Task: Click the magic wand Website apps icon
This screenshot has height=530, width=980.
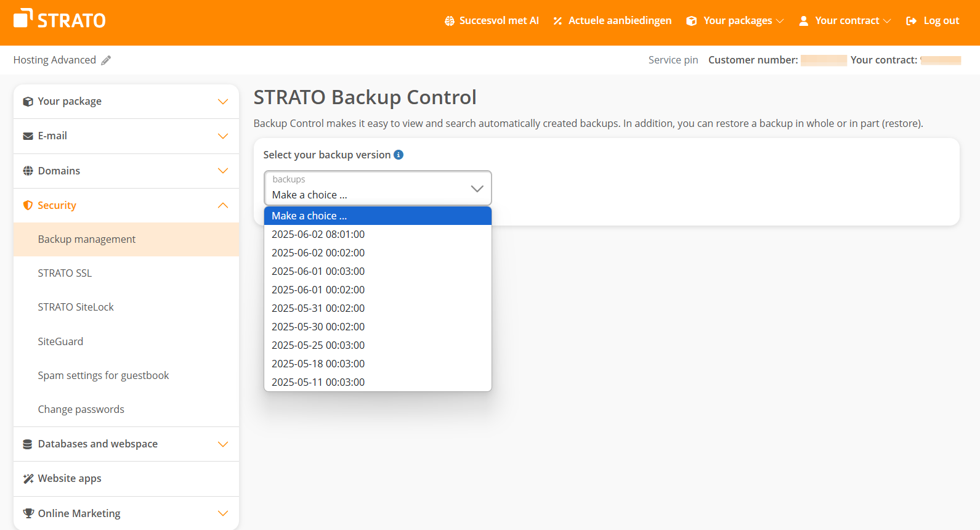Action: tap(28, 479)
